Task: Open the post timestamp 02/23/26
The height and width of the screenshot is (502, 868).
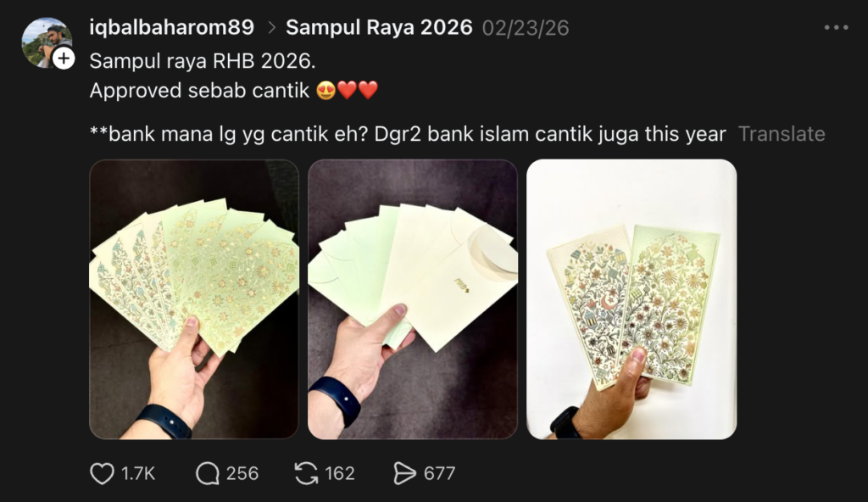Action: [526, 28]
